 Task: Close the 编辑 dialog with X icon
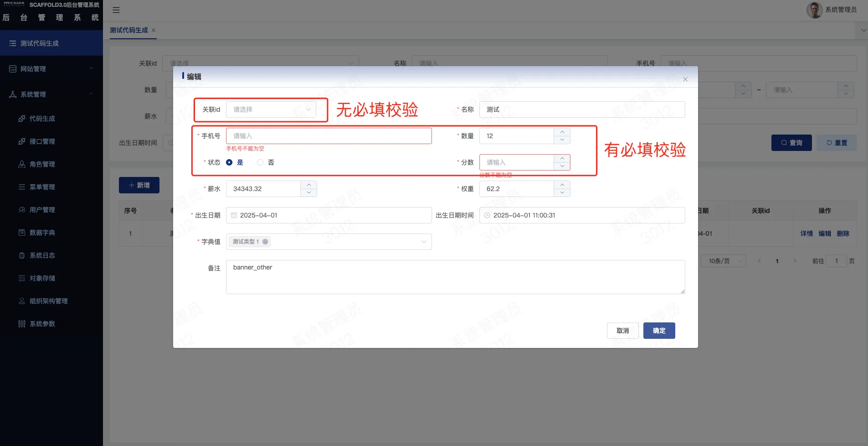coord(685,79)
